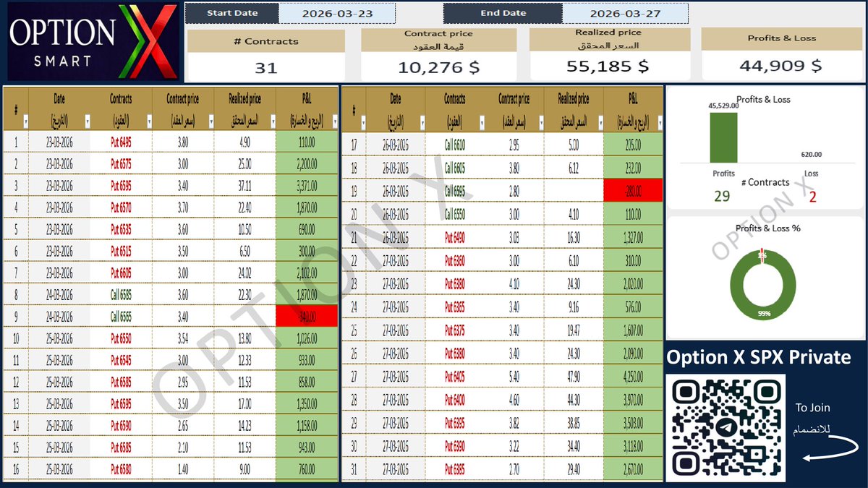Select cell Put 6385 in row 31

[455, 468]
